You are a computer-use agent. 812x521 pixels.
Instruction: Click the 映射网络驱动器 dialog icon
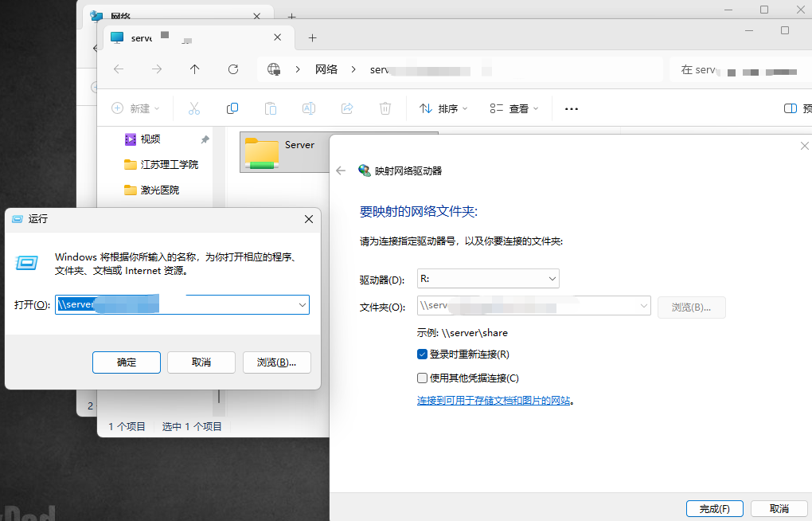pos(365,170)
